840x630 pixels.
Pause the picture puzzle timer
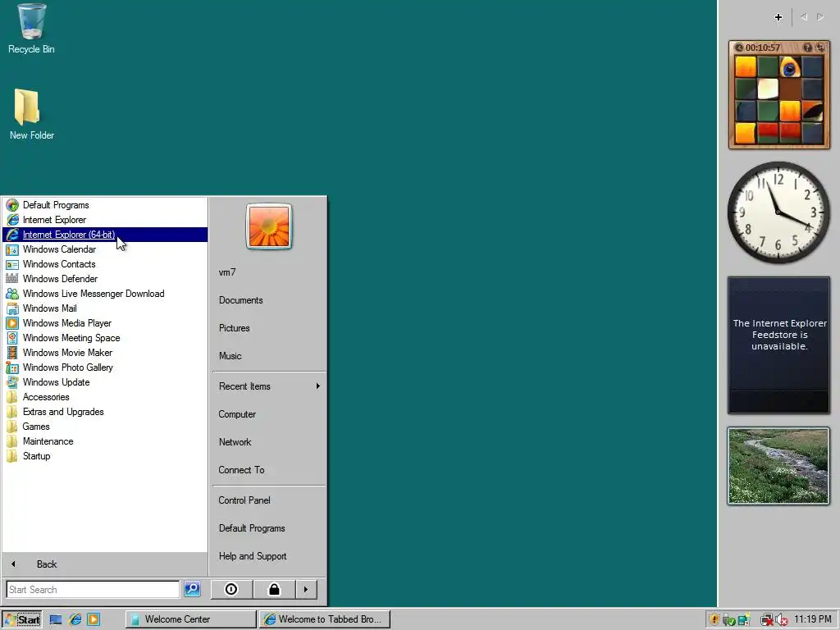[739, 48]
